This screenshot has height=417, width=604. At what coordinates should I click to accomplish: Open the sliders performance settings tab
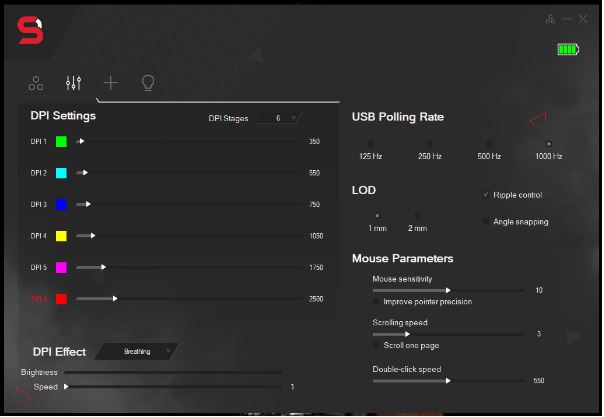tap(73, 83)
